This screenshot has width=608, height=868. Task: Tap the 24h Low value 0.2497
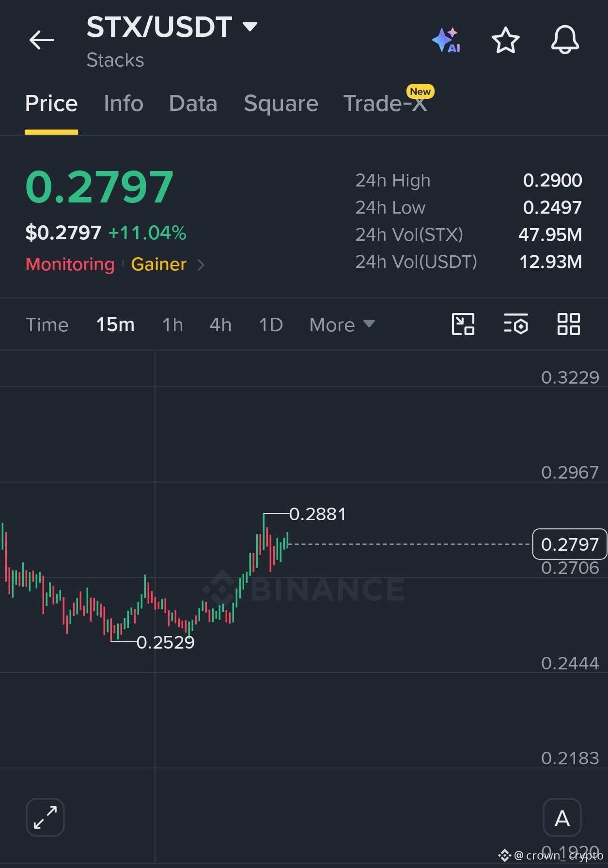552,207
